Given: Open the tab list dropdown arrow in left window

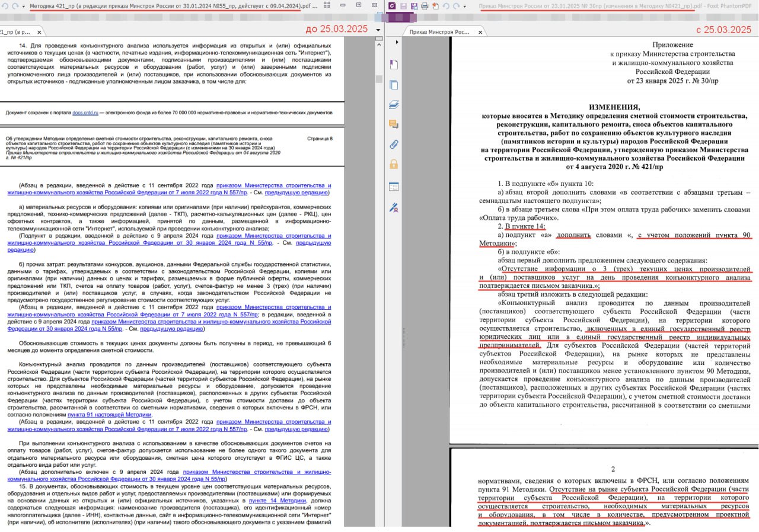Looking at the screenshot, I should coord(378,30).
